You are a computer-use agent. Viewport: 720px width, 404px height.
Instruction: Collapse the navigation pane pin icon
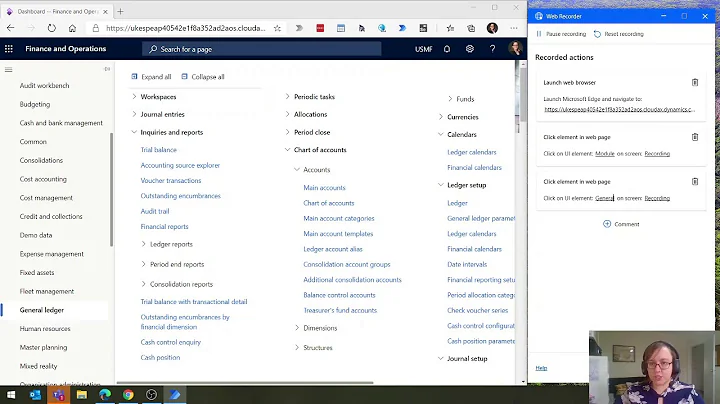107,69
